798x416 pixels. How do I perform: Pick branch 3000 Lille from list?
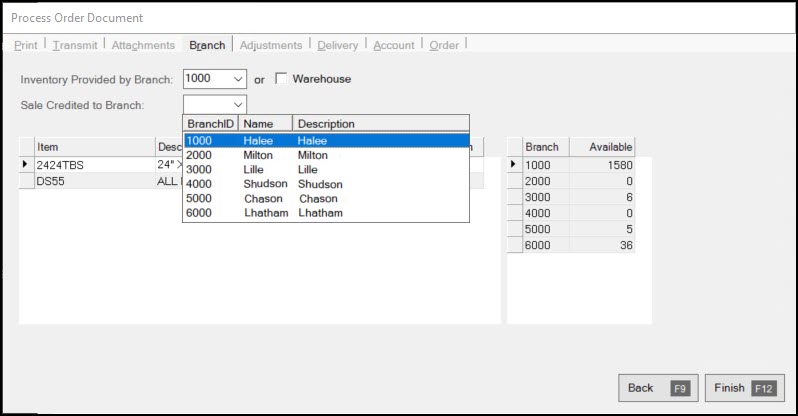pyautogui.click(x=325, y=170)
